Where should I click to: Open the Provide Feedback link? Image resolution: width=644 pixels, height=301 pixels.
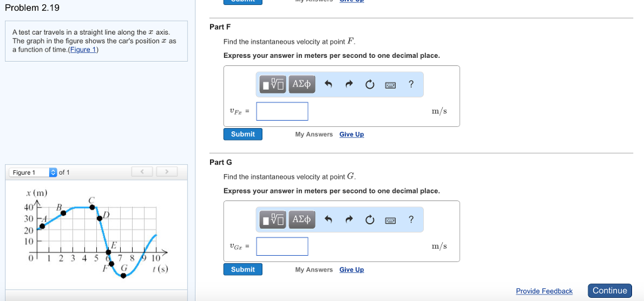coord(544,291)
